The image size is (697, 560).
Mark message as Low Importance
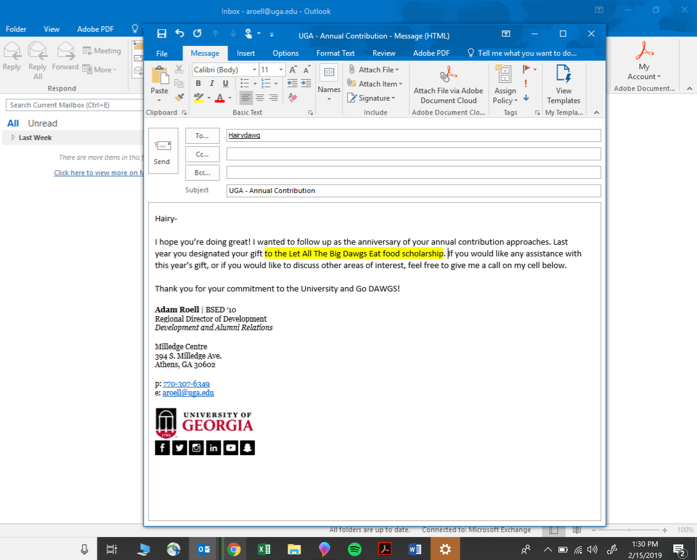tap(526, 97)
